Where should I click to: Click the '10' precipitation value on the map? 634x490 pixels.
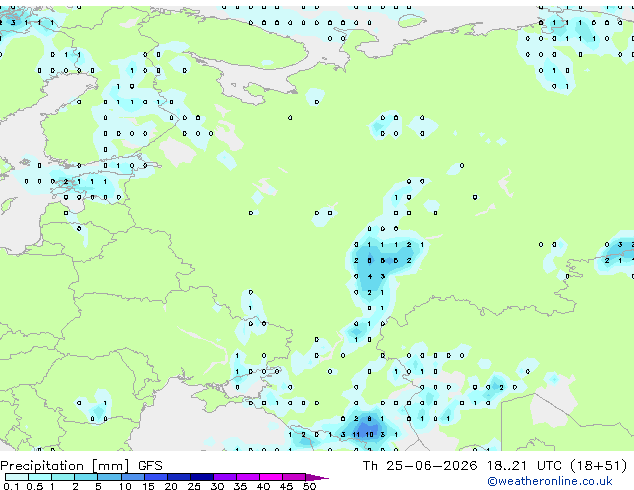coord(369,435)
